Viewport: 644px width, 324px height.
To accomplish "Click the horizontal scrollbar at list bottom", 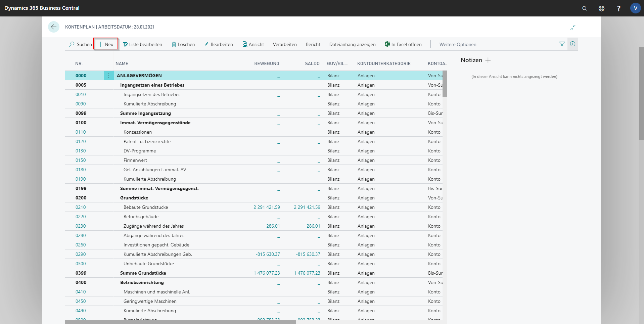I will [x=180, y=322].
